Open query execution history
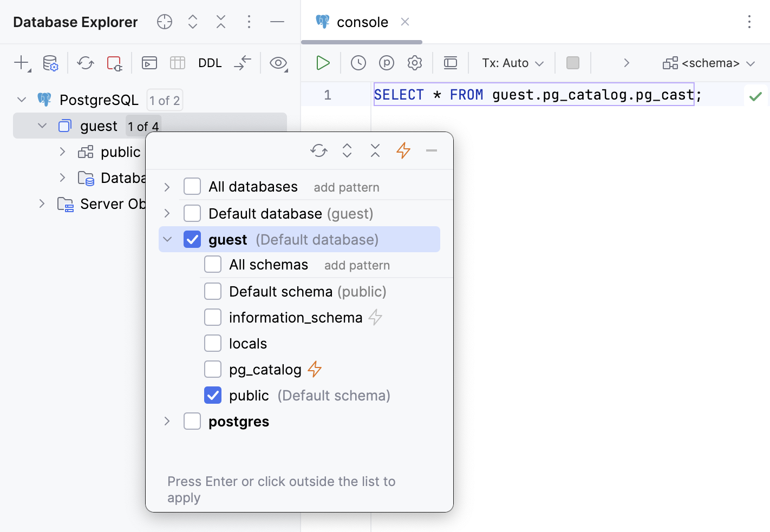Viewport: 770px width, 532px height. click(x=358, y=63)
